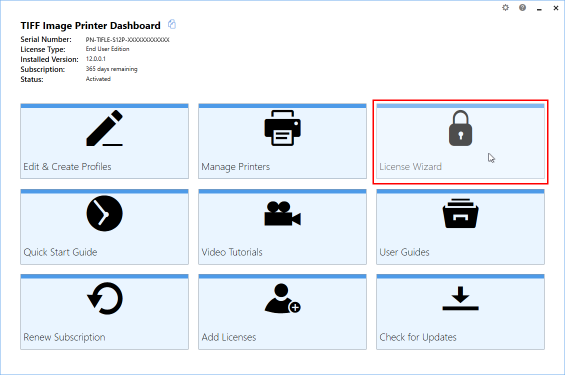This screenshot has width=565, height=375.
Task: Open the User Guides tile
Action: point(461,227)
